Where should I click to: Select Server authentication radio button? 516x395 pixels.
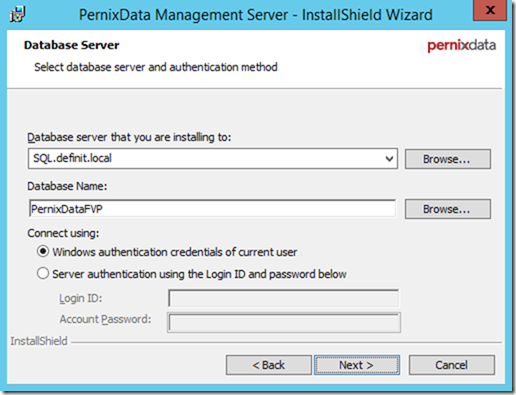tap(43, 274)
